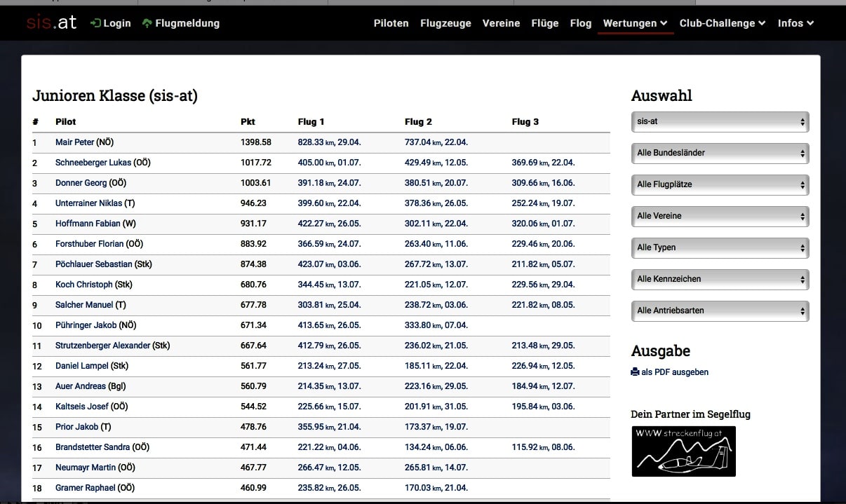Go to the Piloten page
Screen dimensions: 846x504
point(391,23)
